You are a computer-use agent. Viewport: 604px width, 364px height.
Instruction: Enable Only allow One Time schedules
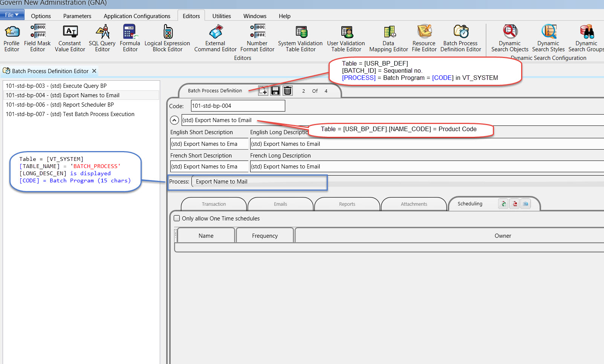(x=177, y=219)
